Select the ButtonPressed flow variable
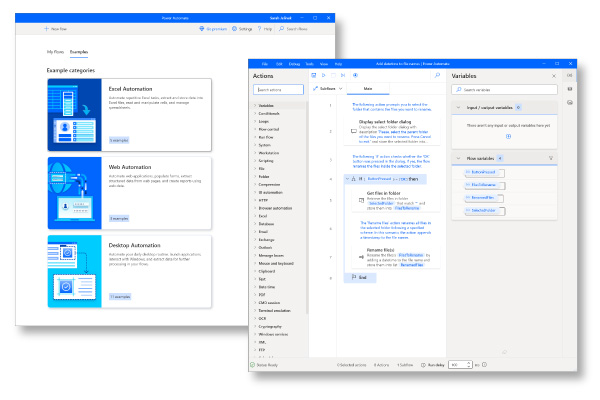 pyautogui.click(x=484, y=172)
